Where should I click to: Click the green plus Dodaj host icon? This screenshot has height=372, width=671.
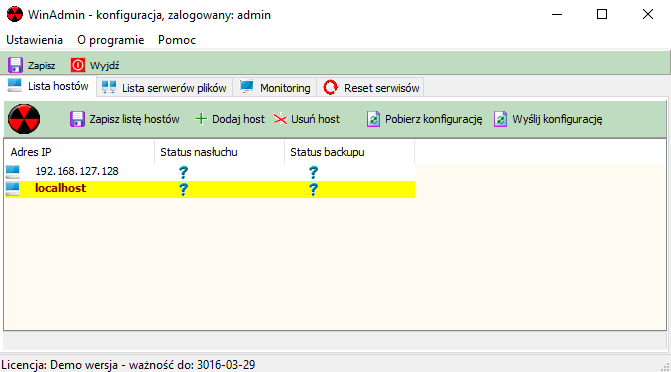coord(201,119)
